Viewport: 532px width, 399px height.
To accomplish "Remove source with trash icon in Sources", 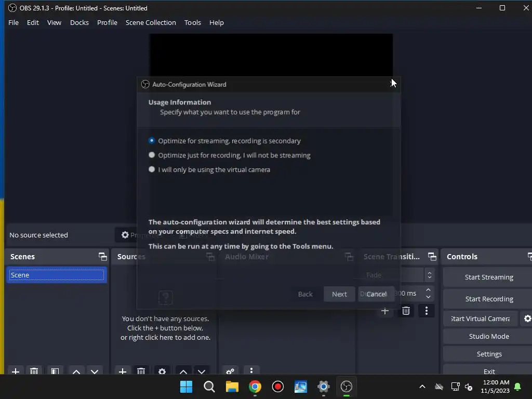I will [141, 371].
